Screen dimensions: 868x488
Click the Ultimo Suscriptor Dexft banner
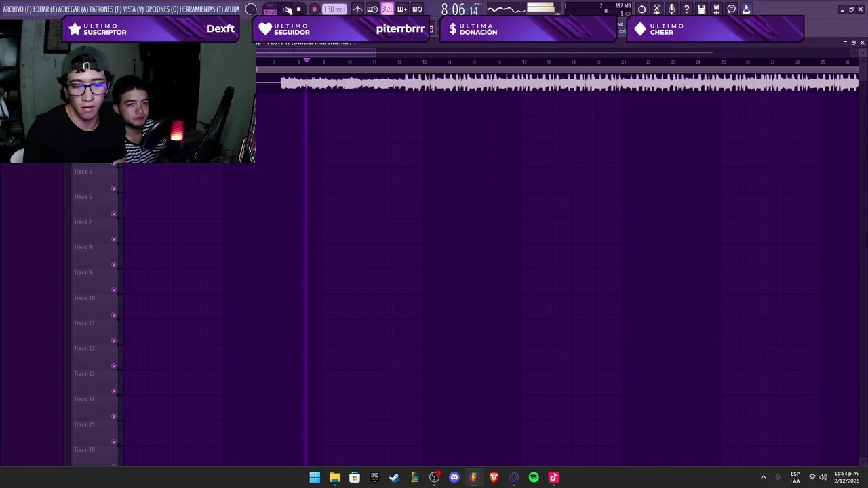(x=151, y=29)
